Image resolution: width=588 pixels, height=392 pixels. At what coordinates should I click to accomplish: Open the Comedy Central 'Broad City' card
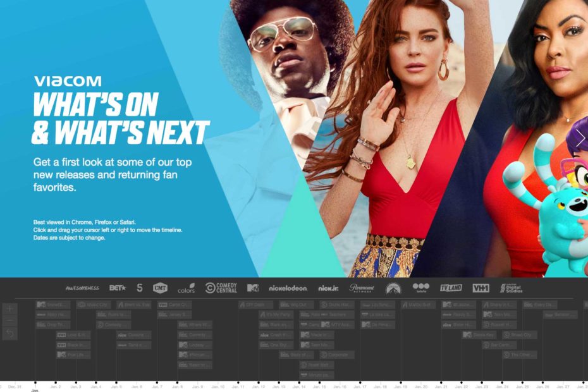[519, 334]
